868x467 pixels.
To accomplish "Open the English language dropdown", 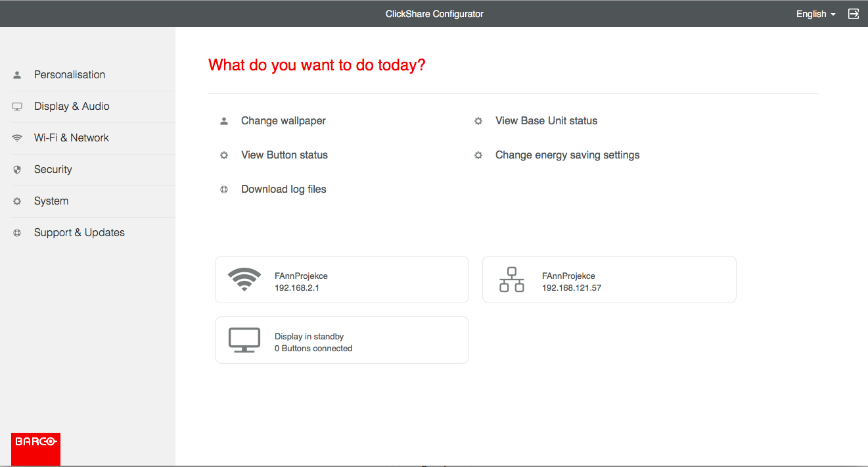I will 815,14.
